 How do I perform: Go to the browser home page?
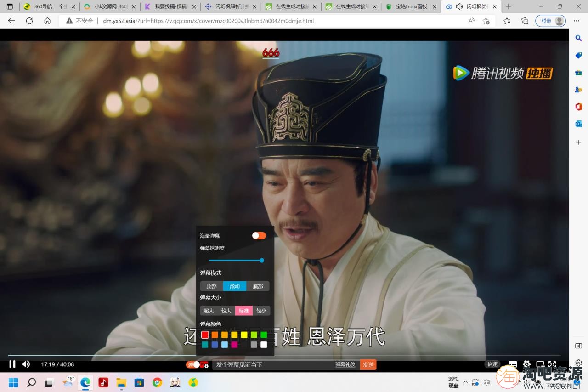pyautogui.click(x=47, y=21)
